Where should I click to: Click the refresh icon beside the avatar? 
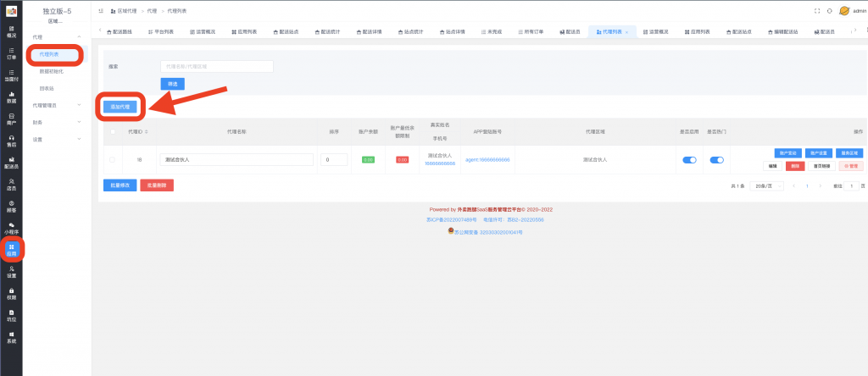coord(829,11)
